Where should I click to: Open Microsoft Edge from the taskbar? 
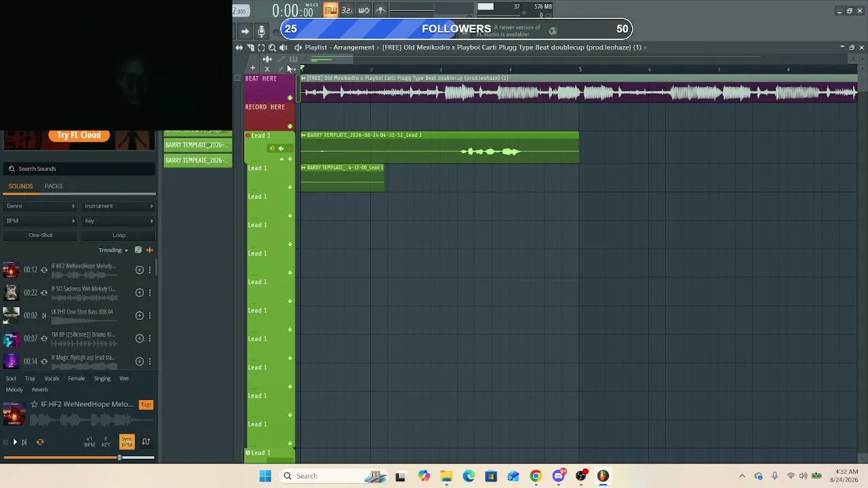[469, 476]
